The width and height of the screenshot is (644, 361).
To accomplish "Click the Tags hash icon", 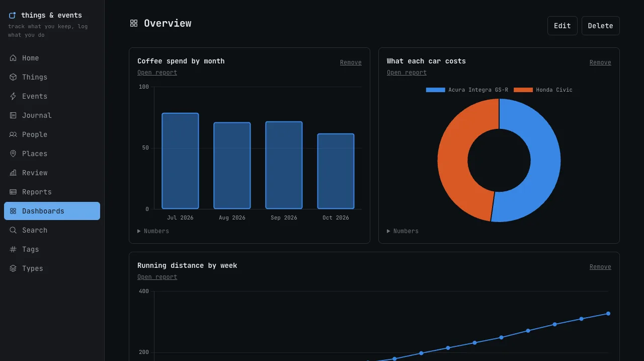I will point(13,249).
